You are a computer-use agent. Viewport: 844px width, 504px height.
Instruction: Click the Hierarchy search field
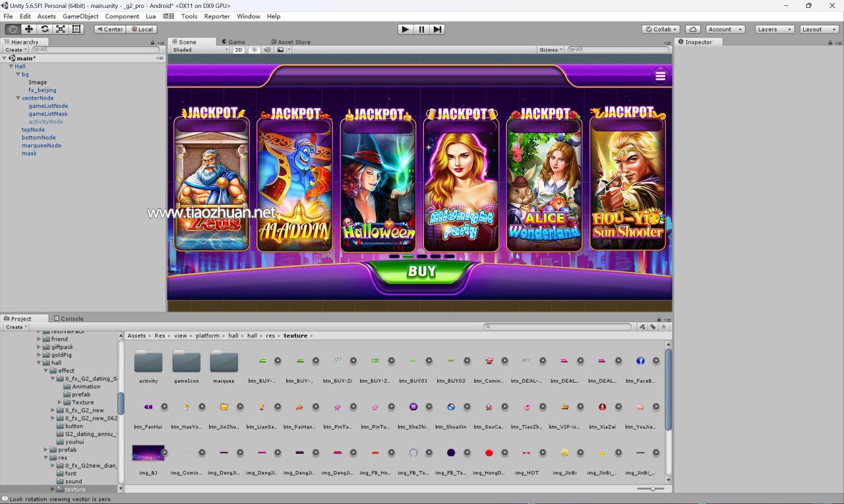tap(96, 49)
